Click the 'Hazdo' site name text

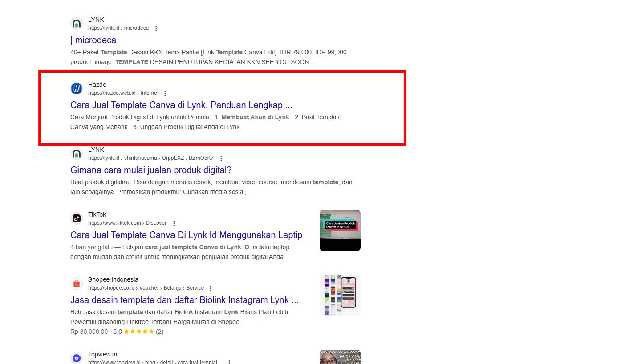click(x=97, y=85)
